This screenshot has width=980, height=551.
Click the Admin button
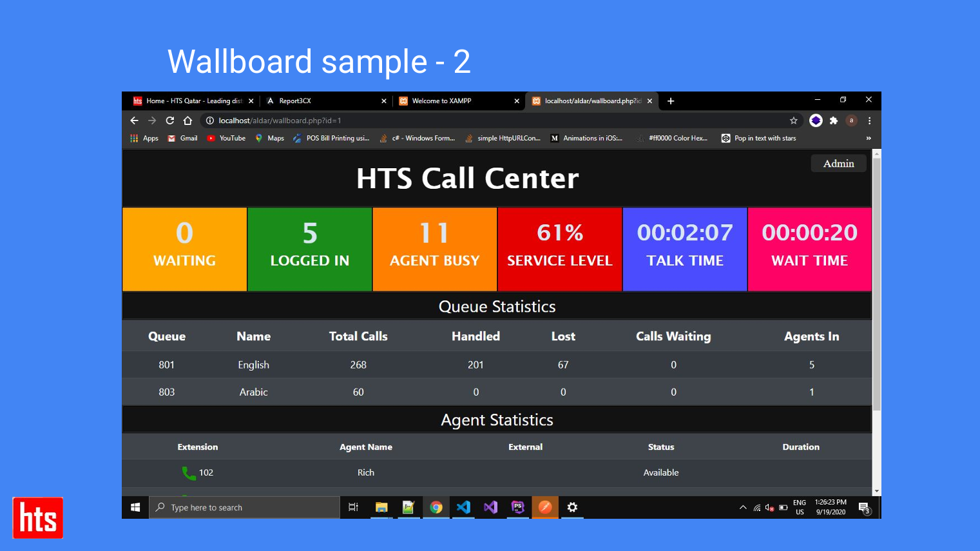[838, 164]
